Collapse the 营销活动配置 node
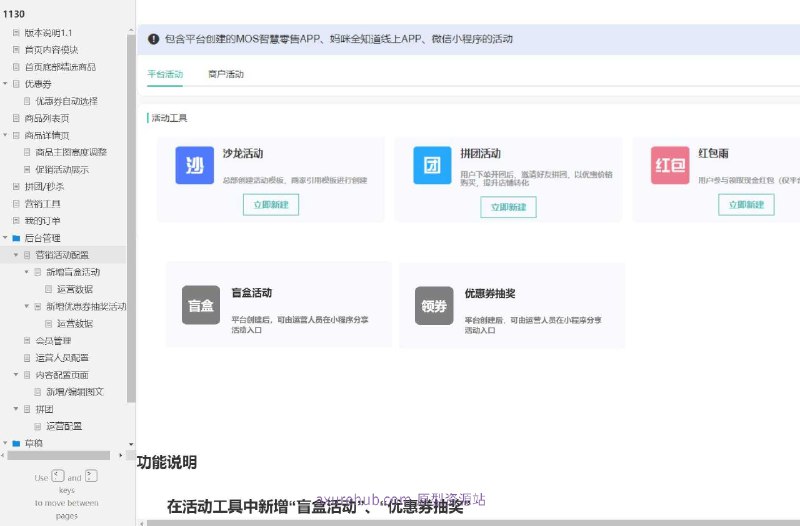The width and height of the screenshot is (800, 526). (x=16, y=255)
